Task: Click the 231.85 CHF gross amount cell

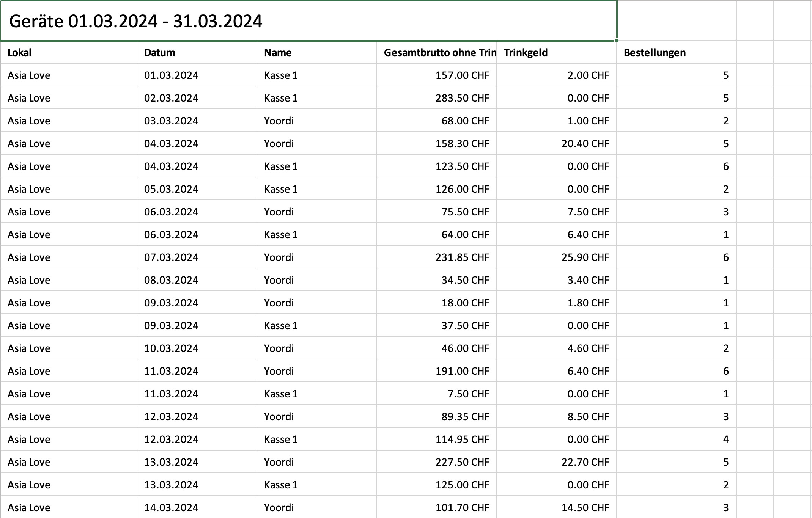Action: [x=437, y=257]
